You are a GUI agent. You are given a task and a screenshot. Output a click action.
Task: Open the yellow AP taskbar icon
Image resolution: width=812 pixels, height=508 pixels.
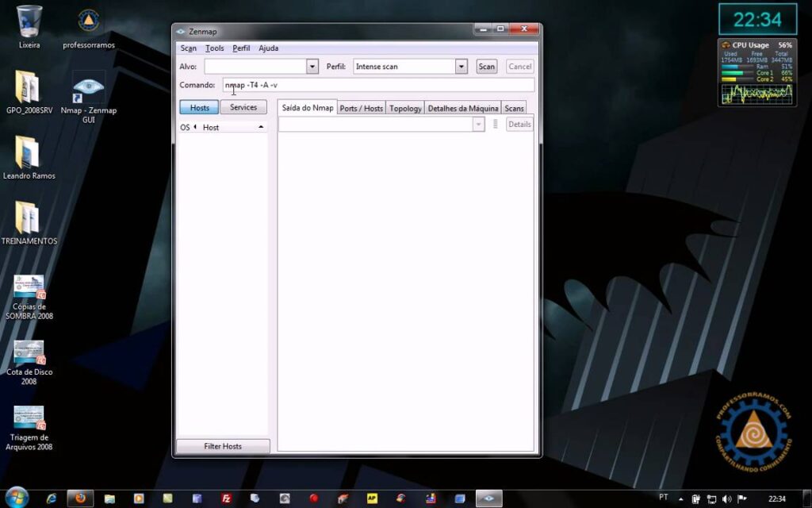372,498
